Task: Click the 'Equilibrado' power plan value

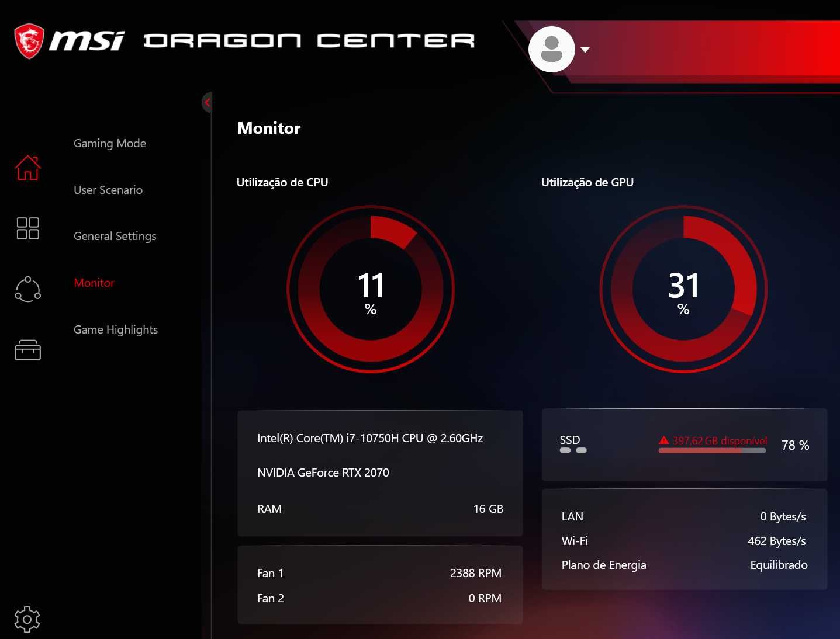Action: pos(779,565)
